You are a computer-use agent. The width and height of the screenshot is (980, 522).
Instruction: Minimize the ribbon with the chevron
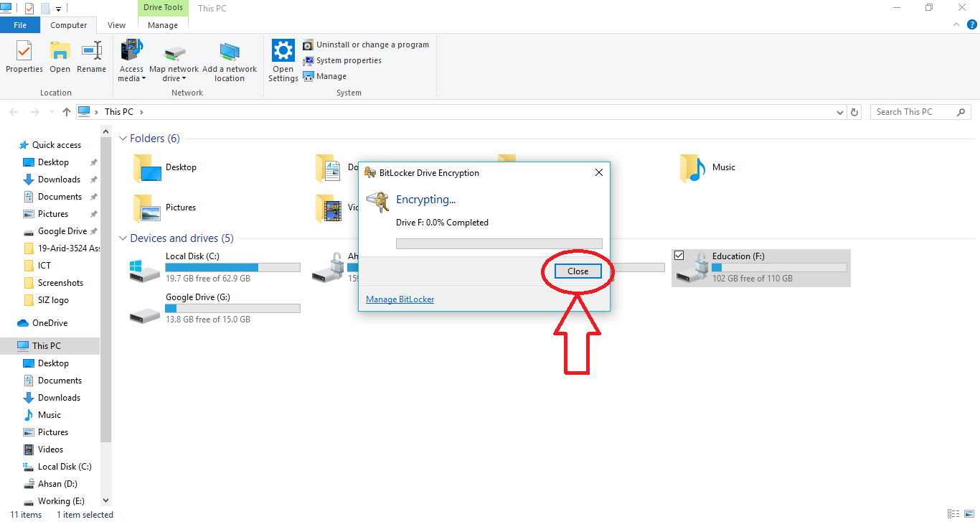(x=956, y=24)
